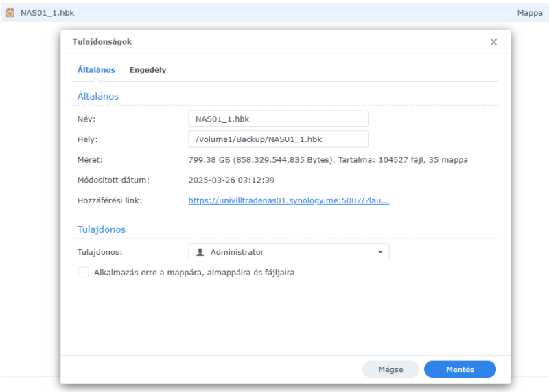This screenshot has height=392, width=549.
Task: Click the Név input field
Action: pos(278,119)
